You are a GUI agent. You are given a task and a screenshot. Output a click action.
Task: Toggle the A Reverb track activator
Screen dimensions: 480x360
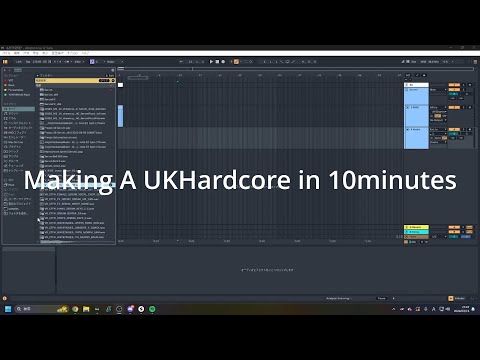coord(454,227)
